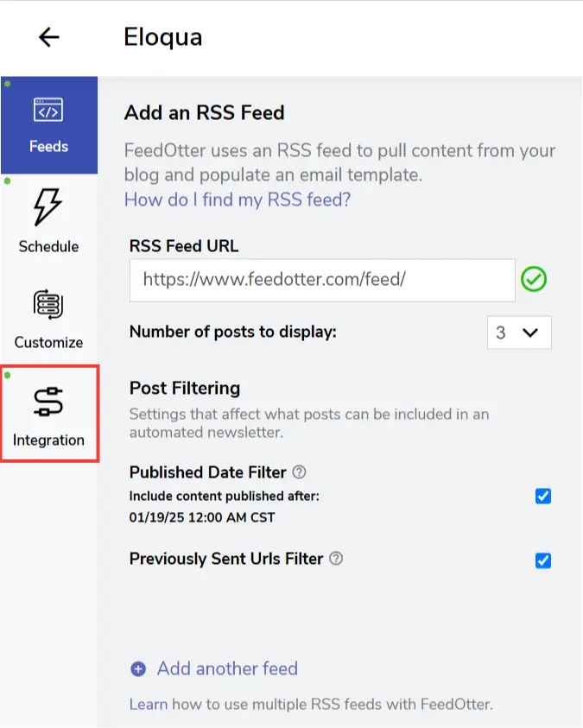Click into the RSS Feed URL field
The width and height of the screenshot is (583, 728).
click(322, 280)
